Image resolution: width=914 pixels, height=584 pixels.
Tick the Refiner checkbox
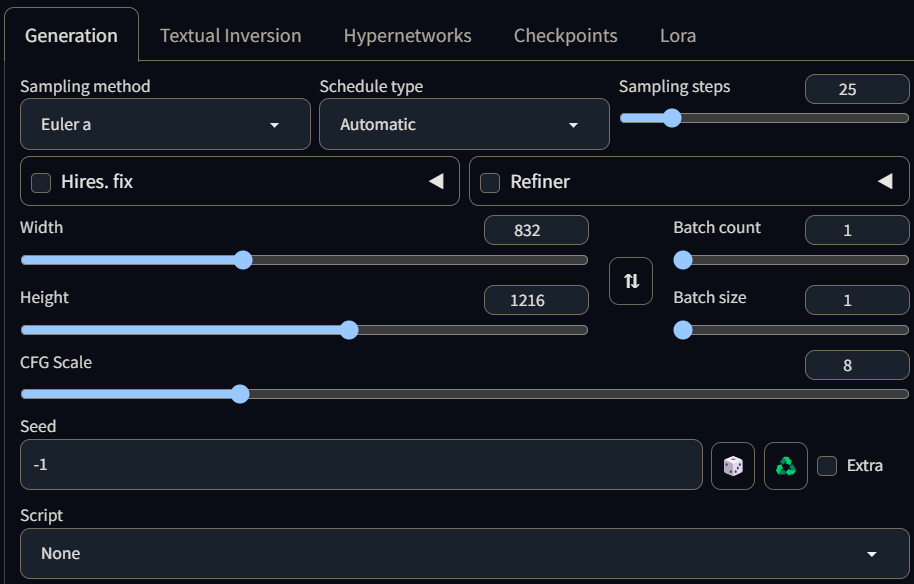[x=490, y=182]
